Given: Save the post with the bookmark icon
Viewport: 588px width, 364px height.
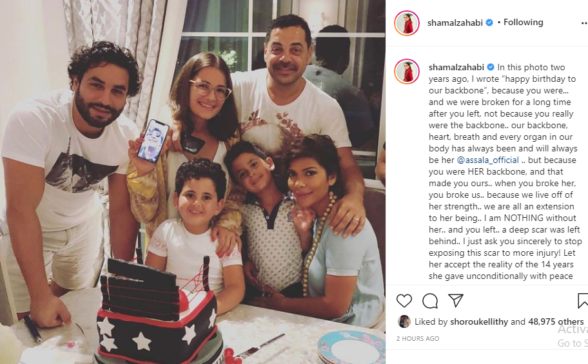Looking at the screenshot, I should tap(583, 301).
